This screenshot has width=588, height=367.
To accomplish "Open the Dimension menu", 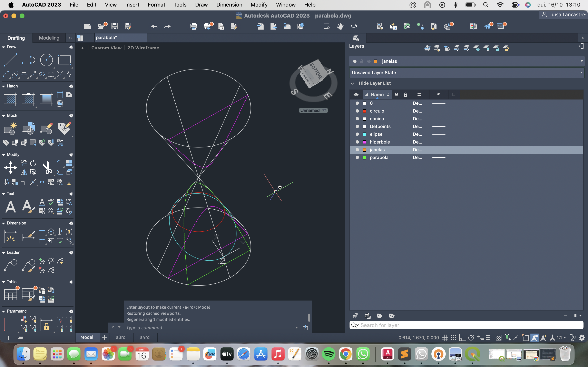I will tap(229, 5).
